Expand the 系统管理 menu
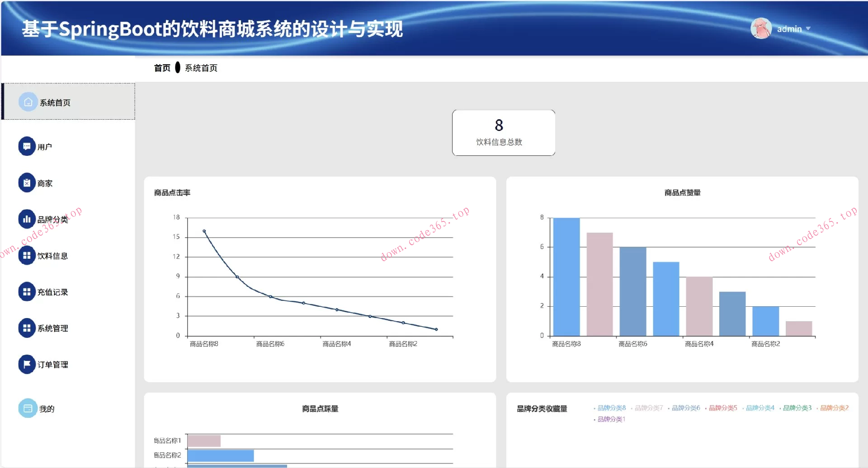Viewport: 868px width, 468px height. [x=52, y=328]
